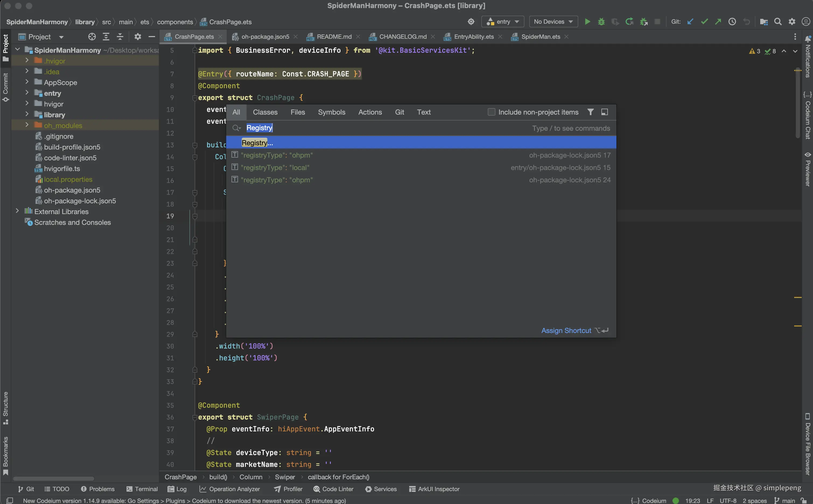Click the Assign Shortcut link
This screenshot has width=813, height=504.
566,330
